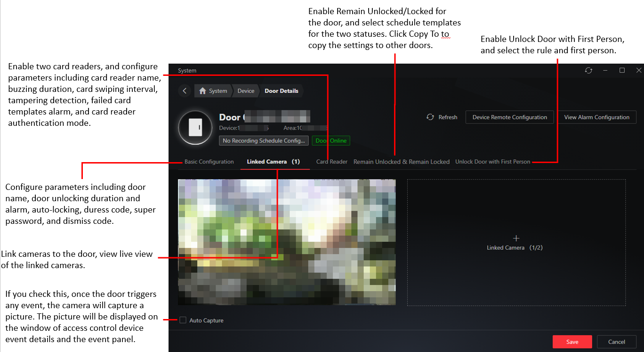Screen dimensions: 644x352
Task: Click the linked camera live view thumbnail
Action: pos(287,242)
